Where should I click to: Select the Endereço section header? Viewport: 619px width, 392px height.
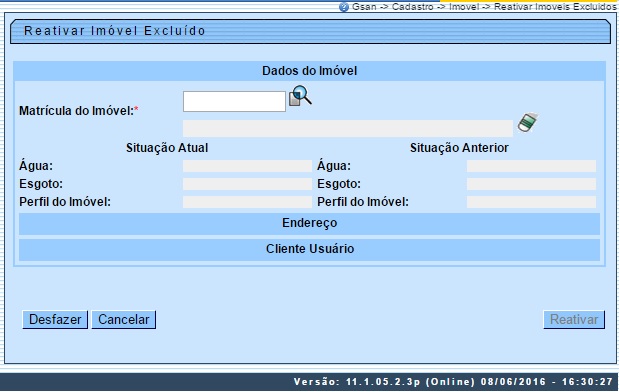[x=310, y=223]
